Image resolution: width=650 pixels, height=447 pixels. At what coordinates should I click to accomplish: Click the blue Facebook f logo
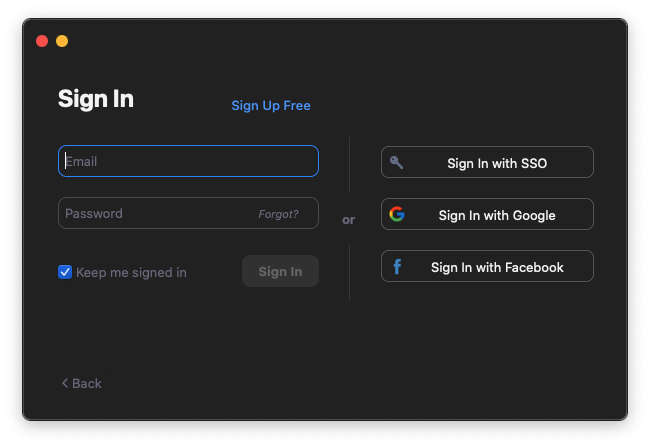(x=397, y=267)
